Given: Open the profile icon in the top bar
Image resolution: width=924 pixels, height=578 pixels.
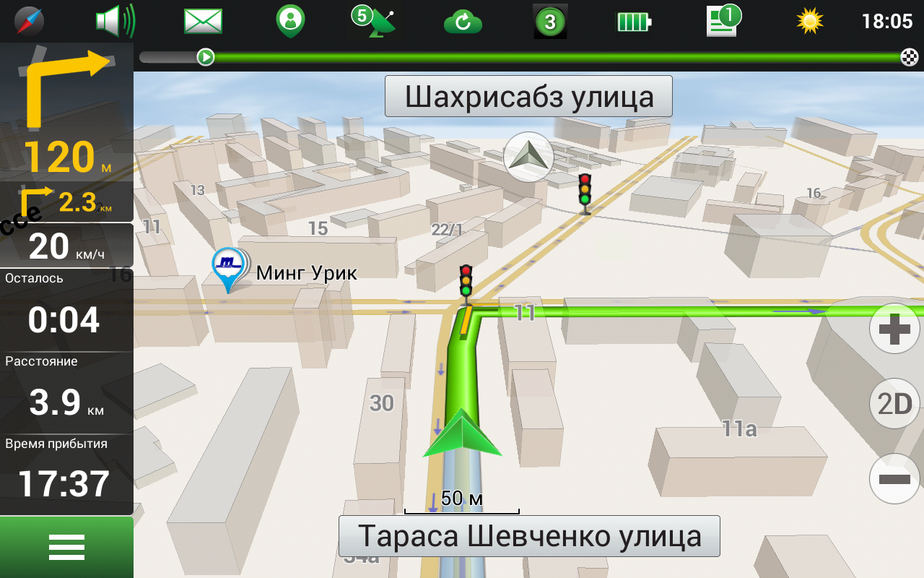Looking at the screenshot, I should click(288, 20).
